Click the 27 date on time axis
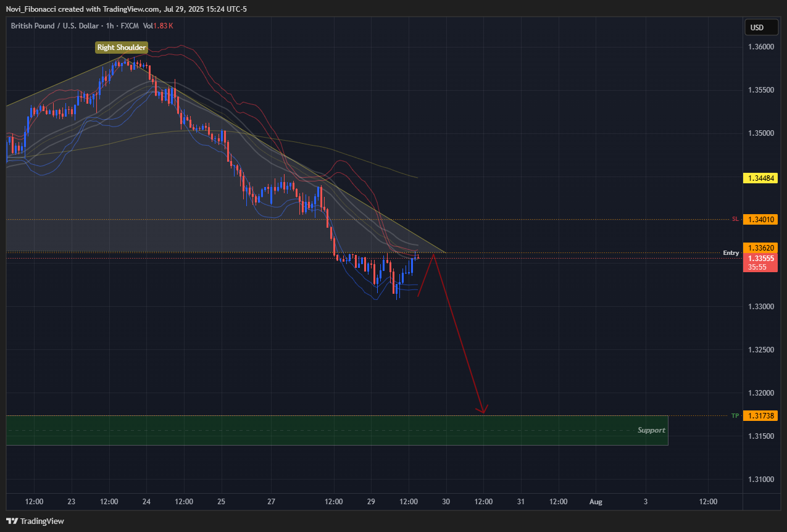The height and width of the screenshot is (532, 787). 272,502
